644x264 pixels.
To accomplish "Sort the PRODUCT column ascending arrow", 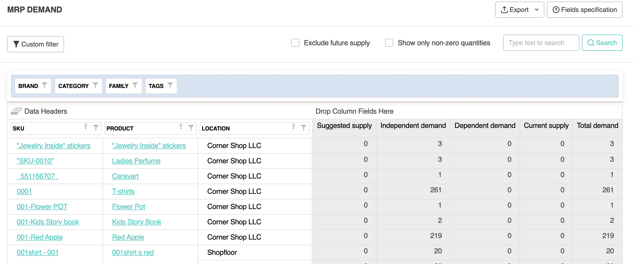I will (181, 127).
